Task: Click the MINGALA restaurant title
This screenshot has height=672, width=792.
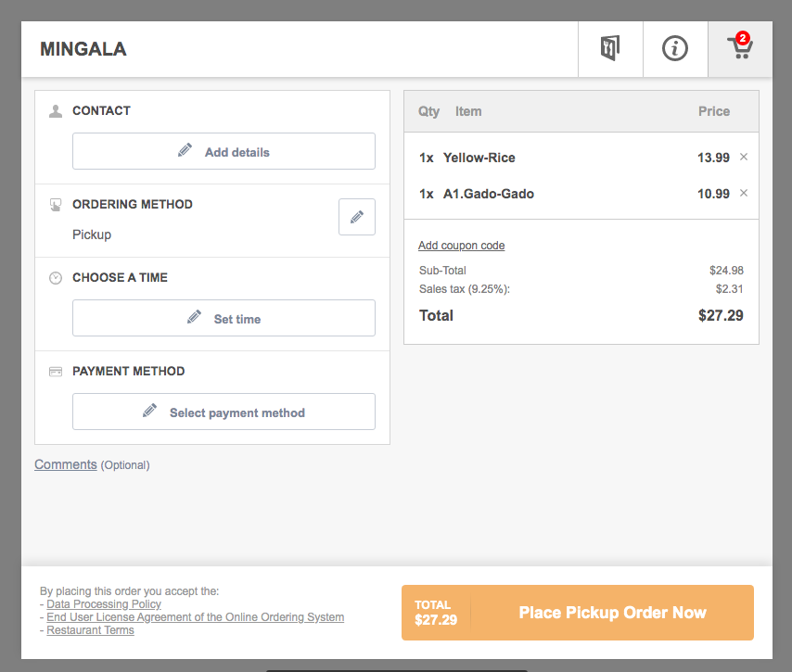Action: [83, 49]
